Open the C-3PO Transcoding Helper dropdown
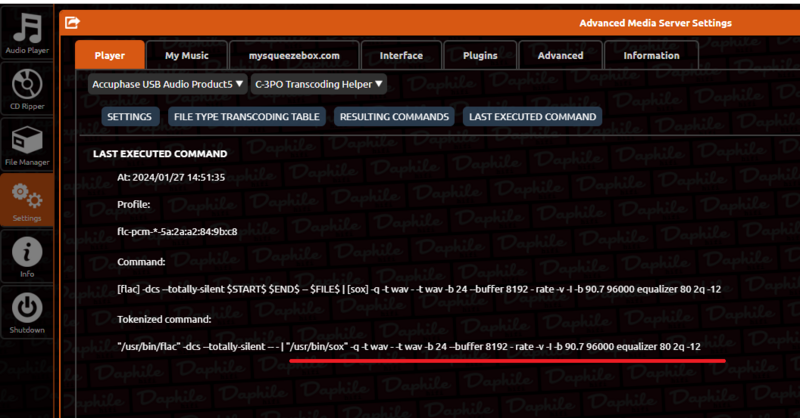Image resolution: width=800 pixels, height=418 pixels. pos(318,85)
